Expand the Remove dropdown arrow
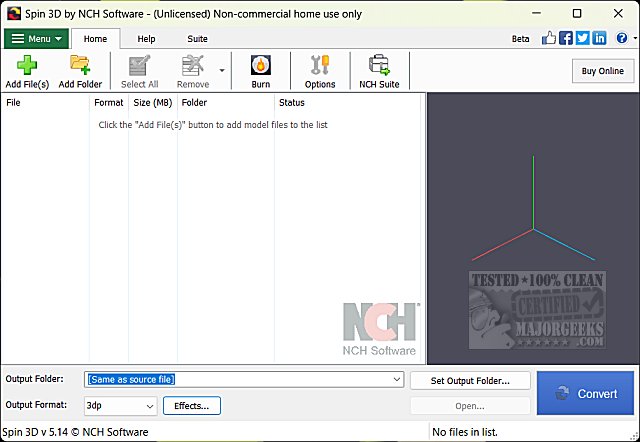Screen dimensions: 640x442 (x=222, y=71)
